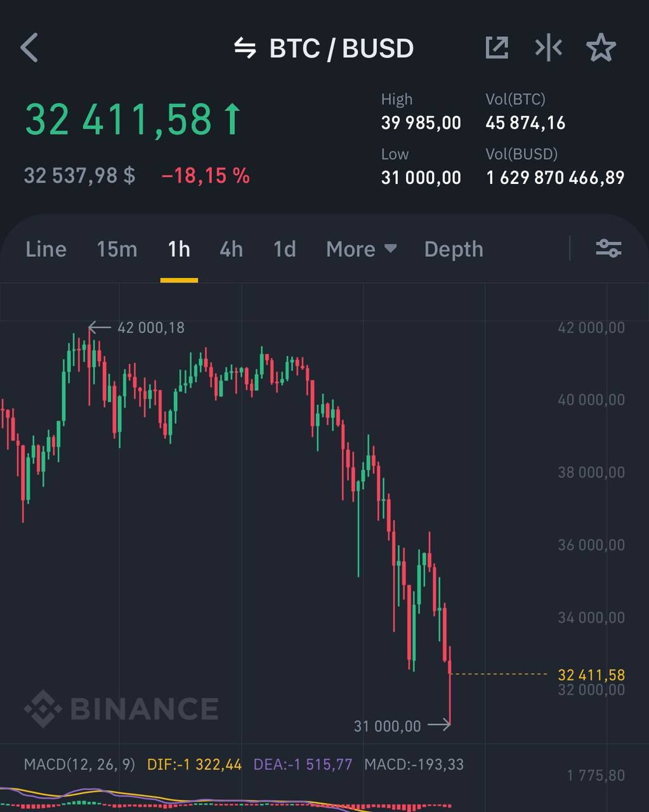Select the 15m interval tab

coord(117,249)
